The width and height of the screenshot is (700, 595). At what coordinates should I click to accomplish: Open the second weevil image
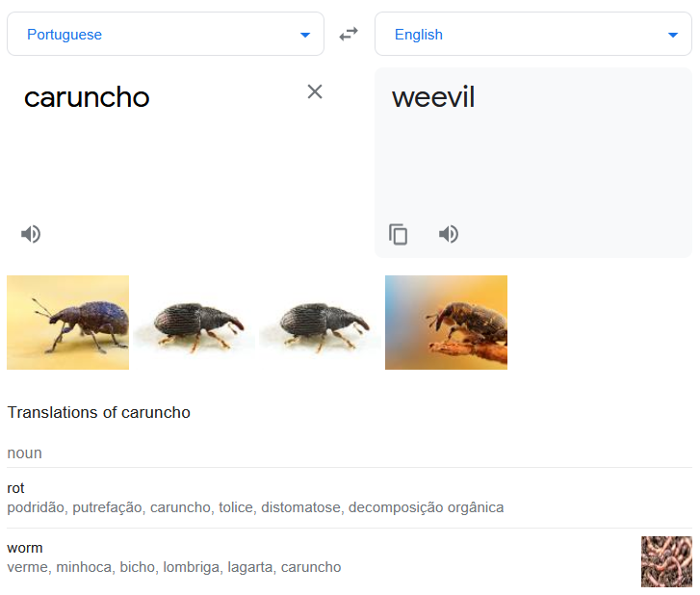click(193, 324)
